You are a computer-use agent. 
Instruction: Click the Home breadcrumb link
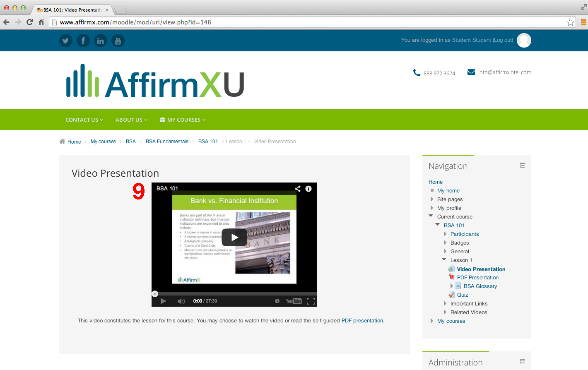(74, 142)
